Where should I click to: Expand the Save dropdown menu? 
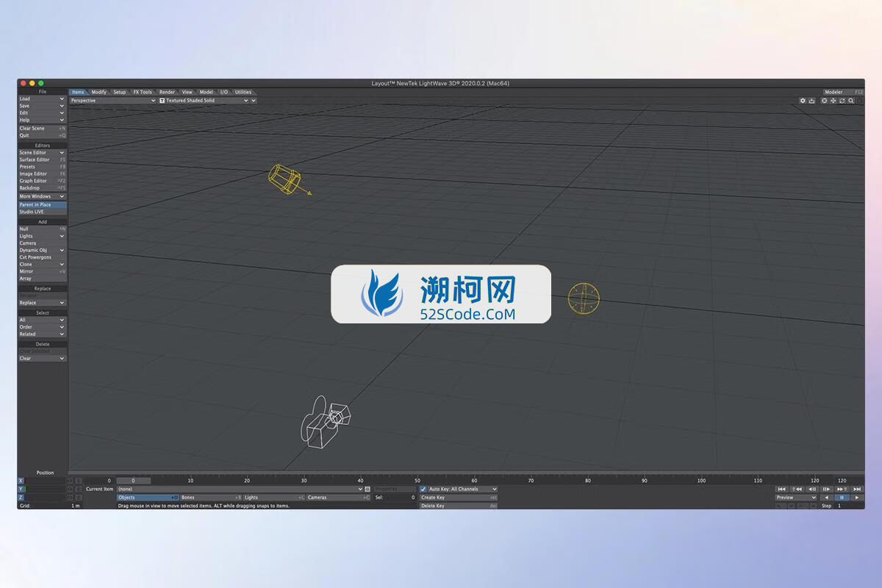pos(43,106)
